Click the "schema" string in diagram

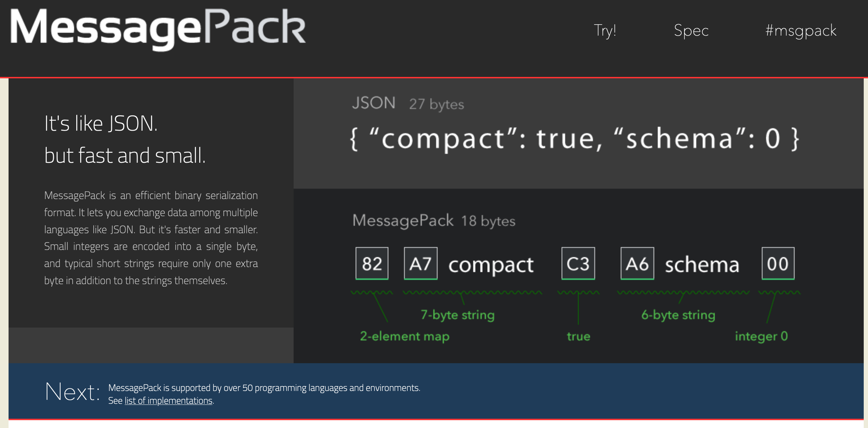click(702, 265)
